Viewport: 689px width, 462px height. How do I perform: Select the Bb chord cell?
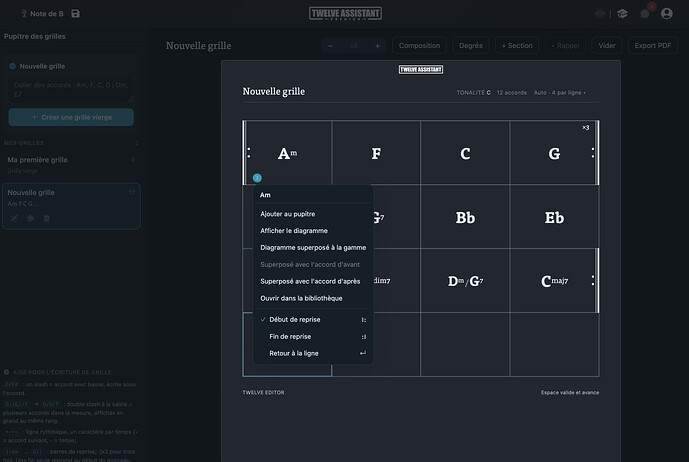(465, 217)
